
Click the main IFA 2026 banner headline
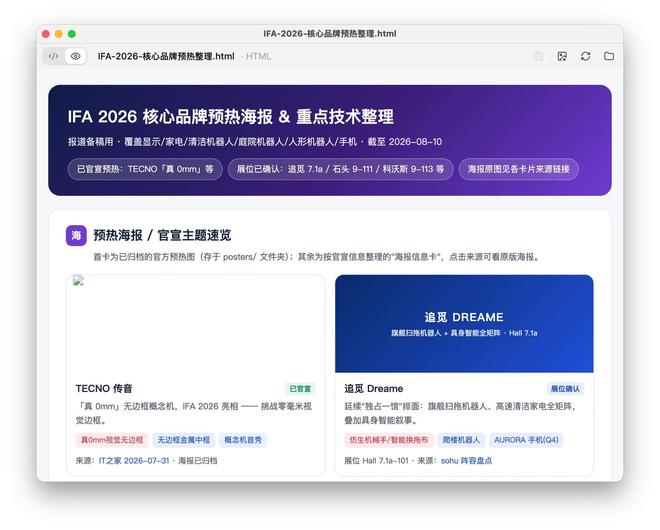point(231,117)
